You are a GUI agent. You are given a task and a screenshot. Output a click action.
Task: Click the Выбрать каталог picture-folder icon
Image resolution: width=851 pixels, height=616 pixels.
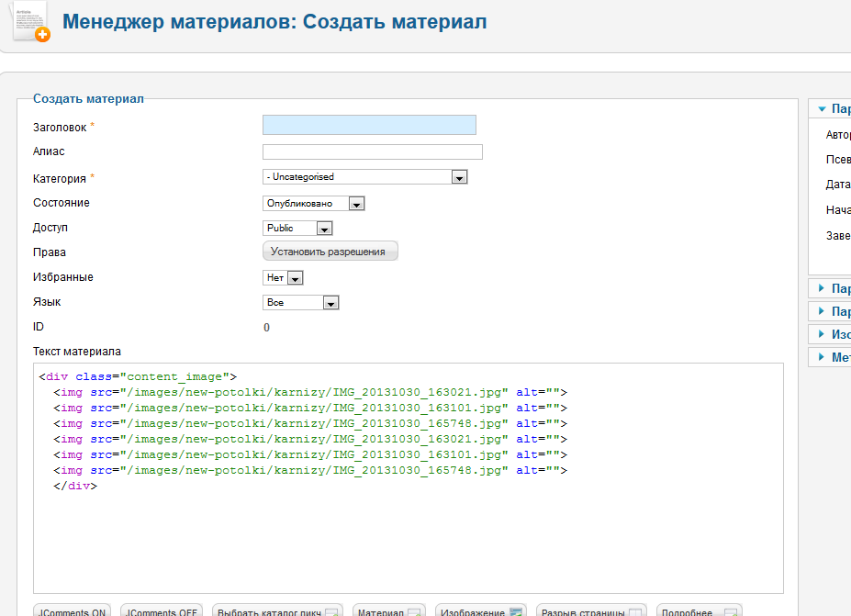click(331, 611)
